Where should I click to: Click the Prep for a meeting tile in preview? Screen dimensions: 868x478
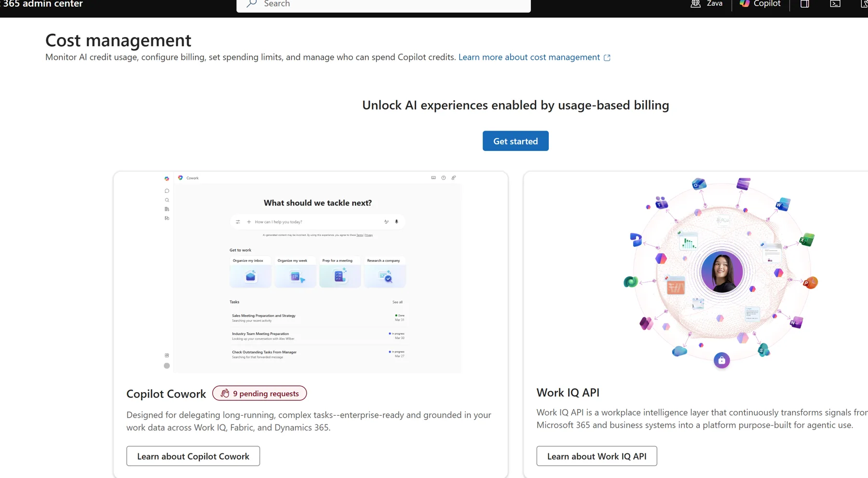pyautogui.click(x=340, y=272)
